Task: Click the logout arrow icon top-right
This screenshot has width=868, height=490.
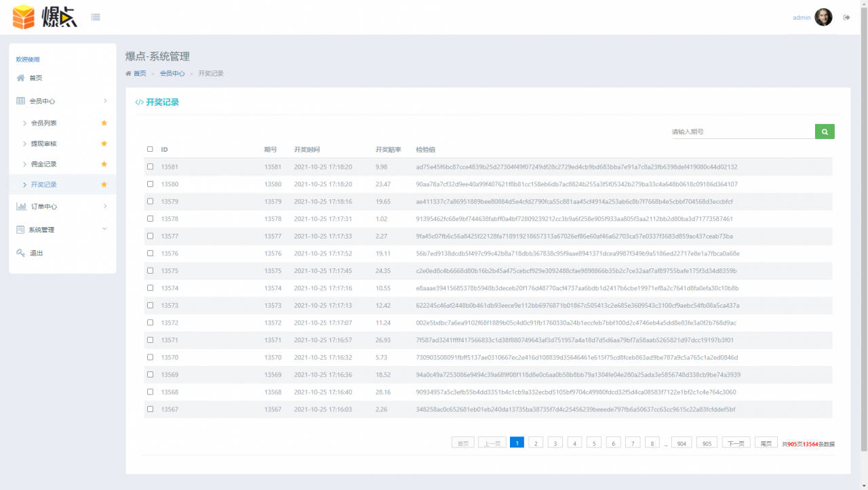Action: [846, 18]
